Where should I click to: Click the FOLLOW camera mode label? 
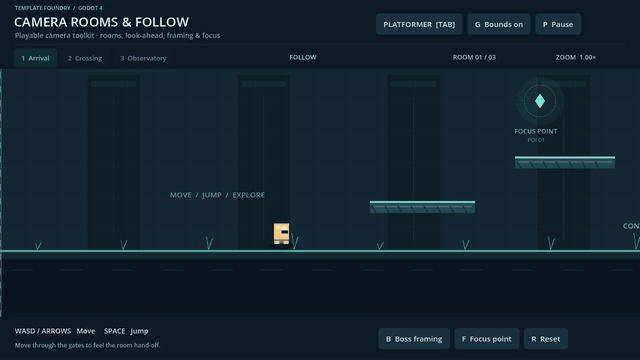pyautogui.click(x=303, y=57)
